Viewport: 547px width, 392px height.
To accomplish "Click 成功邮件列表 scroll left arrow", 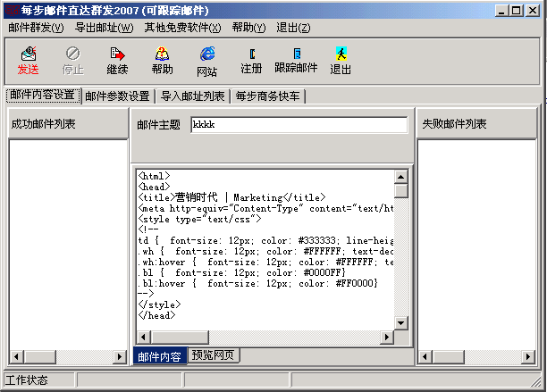I will tap(16, 356).
